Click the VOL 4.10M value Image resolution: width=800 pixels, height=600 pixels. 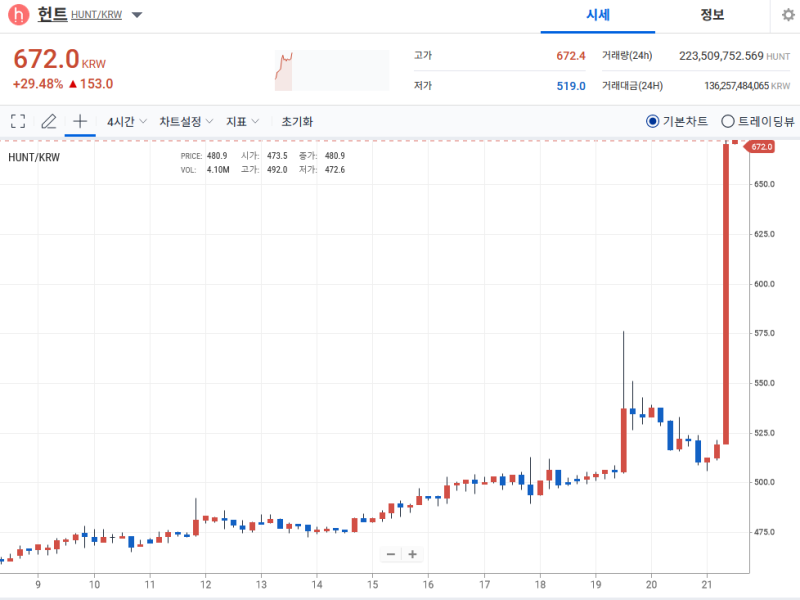(218, 169)
